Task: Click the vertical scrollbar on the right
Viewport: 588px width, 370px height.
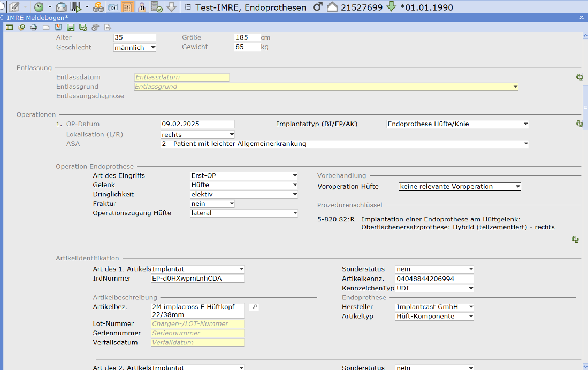Action: [585, 107]
